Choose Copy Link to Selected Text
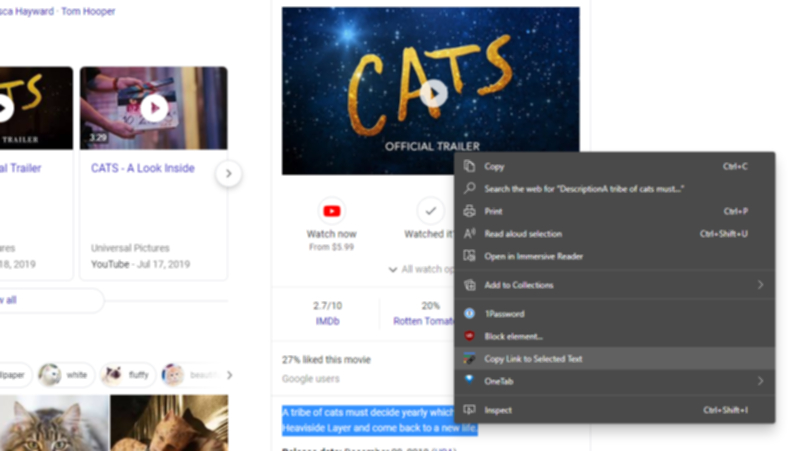 tap(615, 359)
